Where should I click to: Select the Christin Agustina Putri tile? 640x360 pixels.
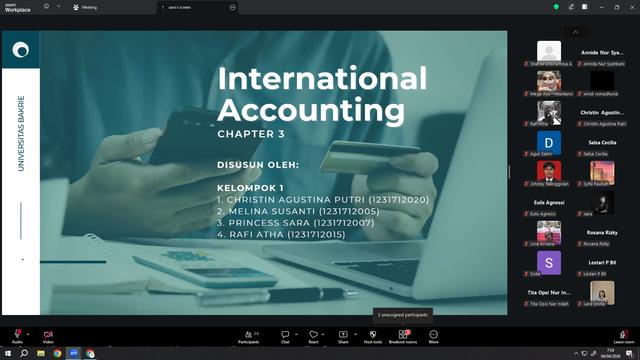pyautogui.click(x=602, y=114)
